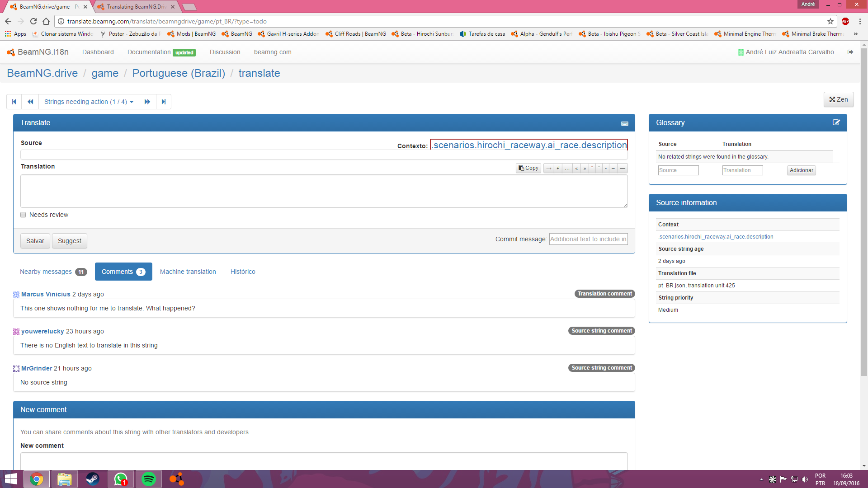Image resolution: width=868 pixels, height=488 pixels.
Task: Open the Apps bookmarks shortcut
Action: pyautogui.click(x=16, y=34)
